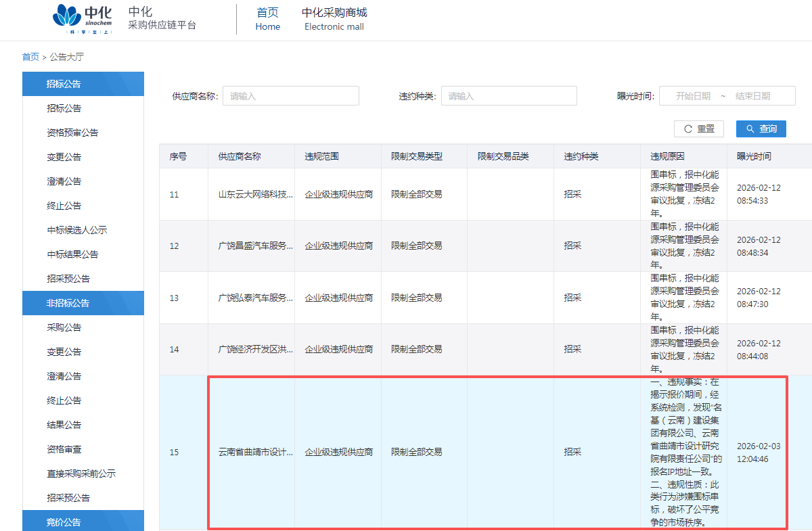This screenshot has width=812, height=531.
Task: Select 中标候选人公示 in the sidebar
Action: [x=76, y=230]
